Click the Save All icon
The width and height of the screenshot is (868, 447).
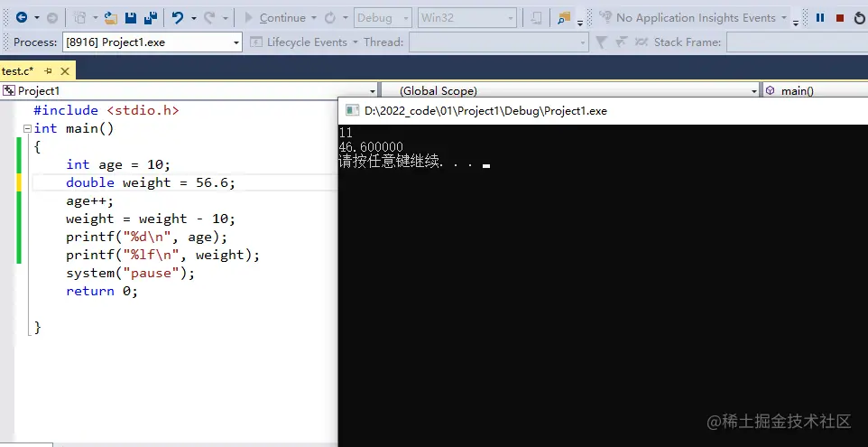tap(151, 18)
